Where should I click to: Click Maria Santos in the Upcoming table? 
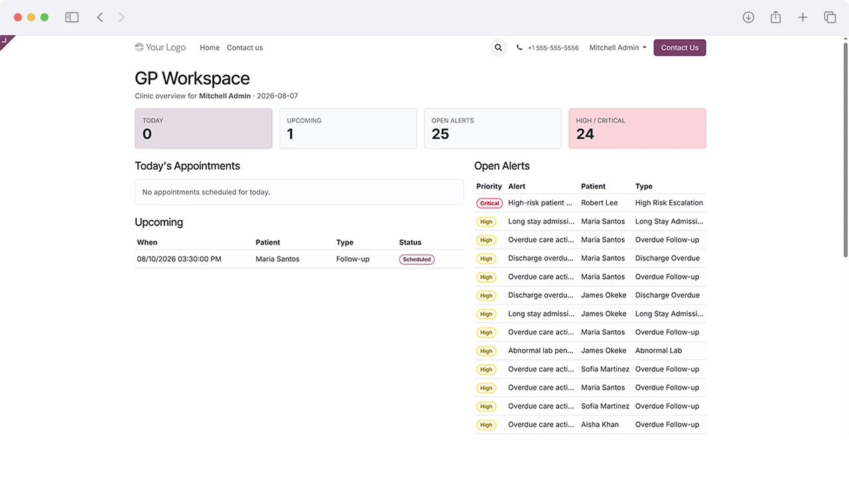point(277,259)
